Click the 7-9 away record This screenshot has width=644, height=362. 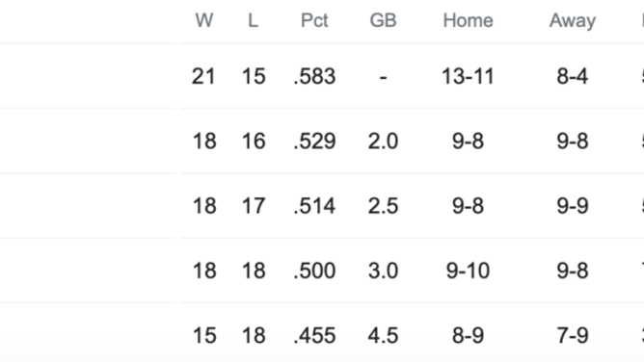(572, 335)
